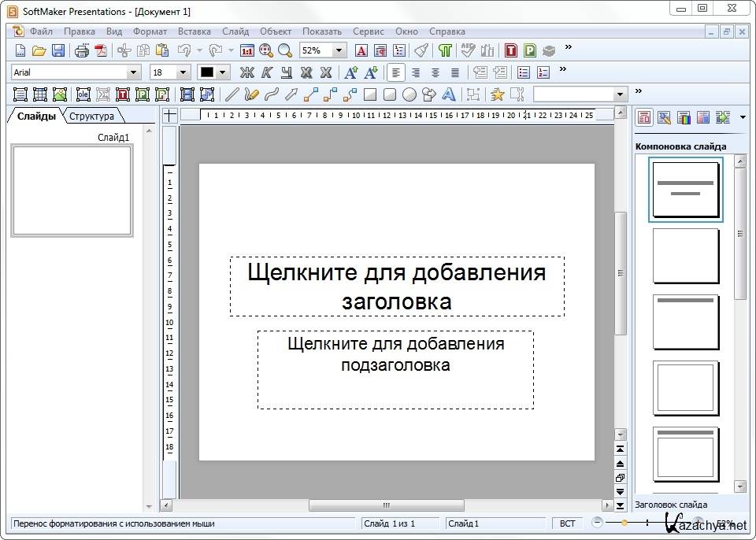Open the Arial font name dropdown
Viewport: 756px width, 540px height.
133,72
